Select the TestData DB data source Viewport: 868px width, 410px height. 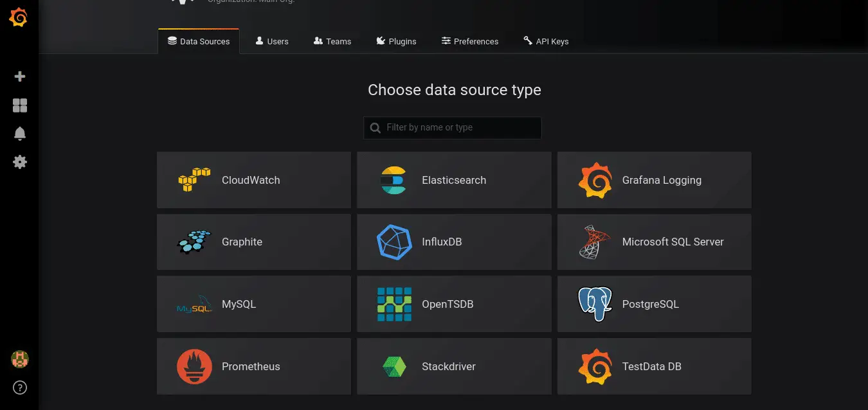coord(654,366)
